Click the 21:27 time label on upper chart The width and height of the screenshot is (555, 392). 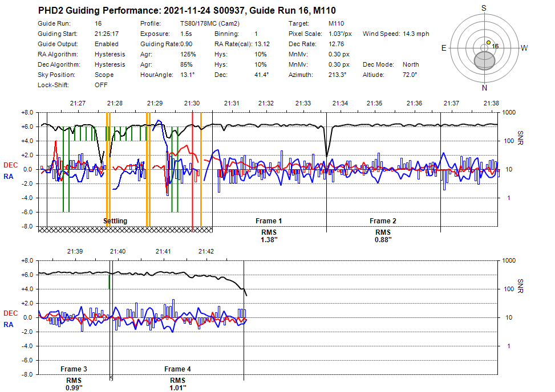78,104
